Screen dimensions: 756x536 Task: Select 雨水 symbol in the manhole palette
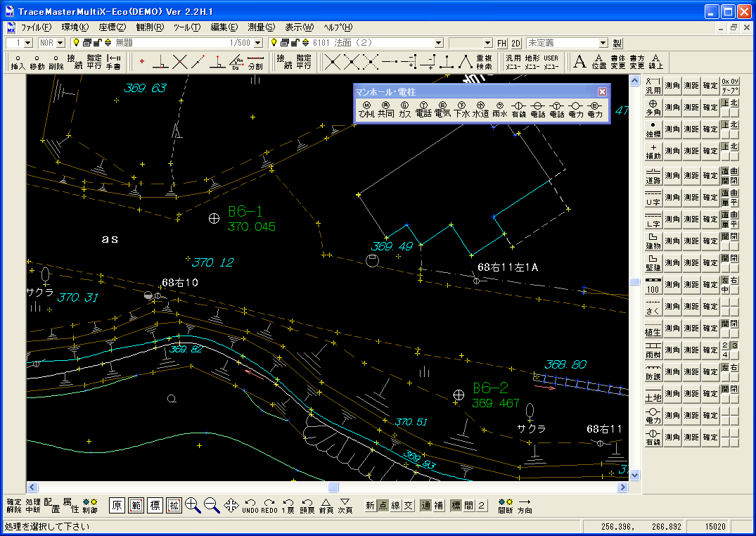point(499,110)
